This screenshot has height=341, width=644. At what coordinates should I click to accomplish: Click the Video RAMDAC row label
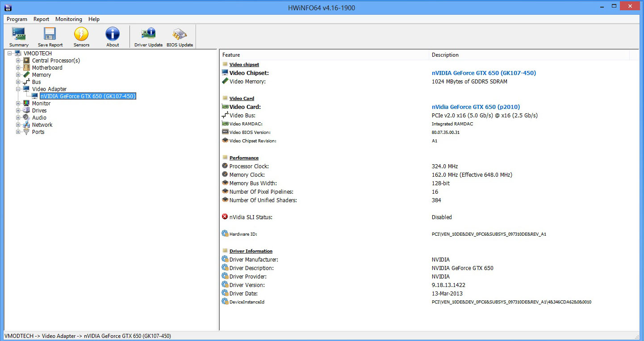coord(246,124)
